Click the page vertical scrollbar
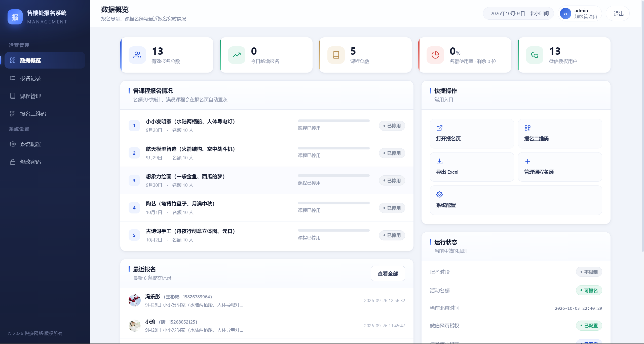 click(642, 126)
